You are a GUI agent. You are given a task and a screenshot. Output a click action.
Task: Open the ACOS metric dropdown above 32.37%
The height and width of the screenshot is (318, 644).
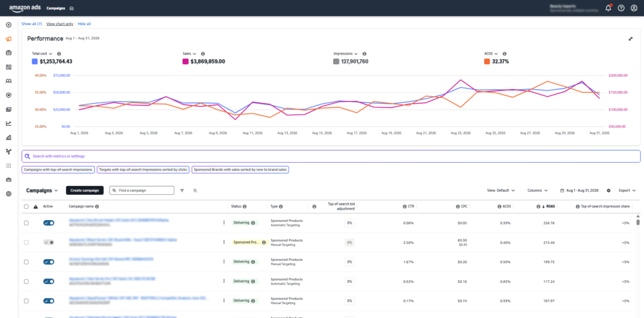pyautogui.click(x=491, y=54)
